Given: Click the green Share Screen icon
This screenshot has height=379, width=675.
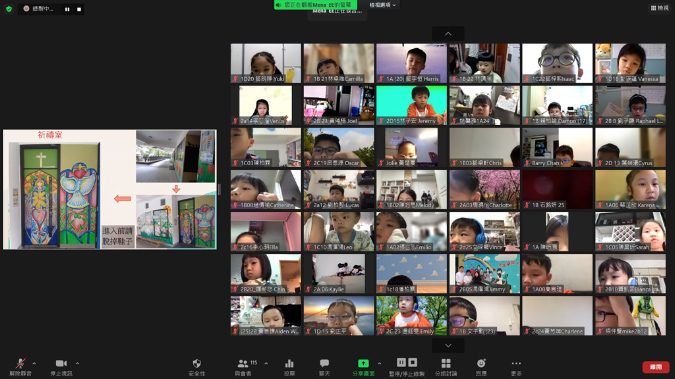Looking at the screenshot, I should 363,363.
